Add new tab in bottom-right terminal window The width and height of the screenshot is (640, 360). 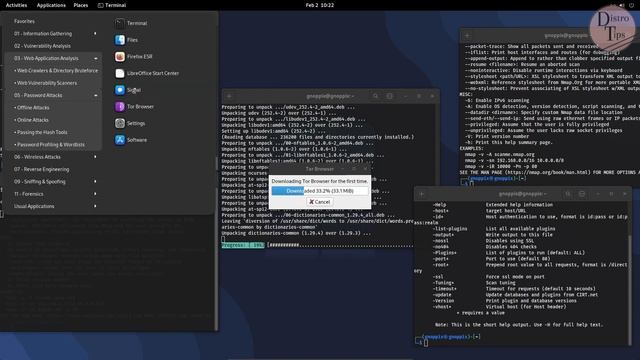coord(422,194)
